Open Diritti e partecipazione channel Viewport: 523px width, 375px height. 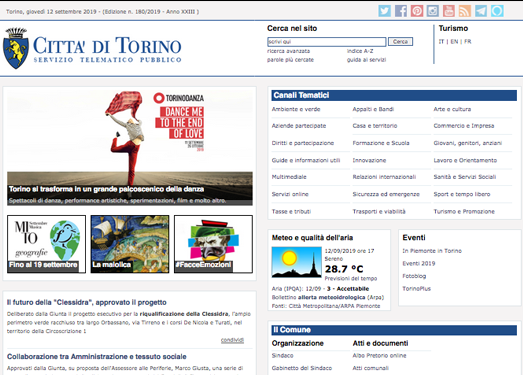coord(303,143)
